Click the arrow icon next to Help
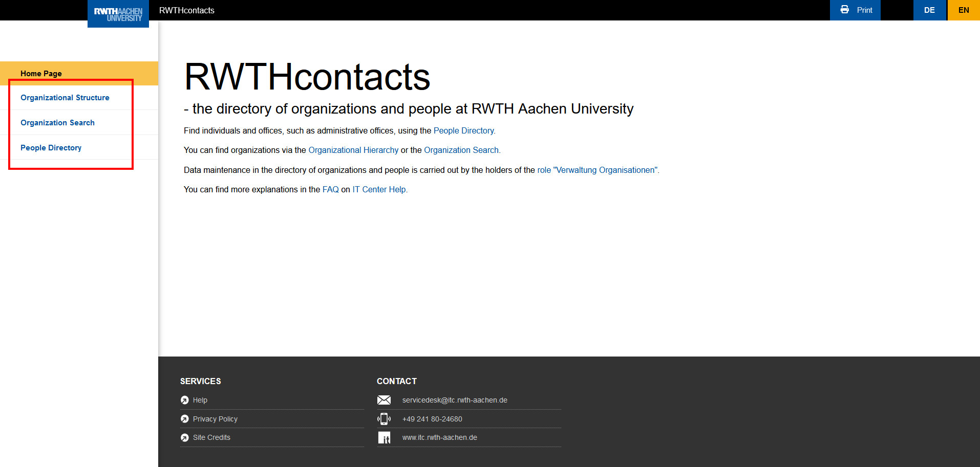Screen dimensions: 980x467 185,399
